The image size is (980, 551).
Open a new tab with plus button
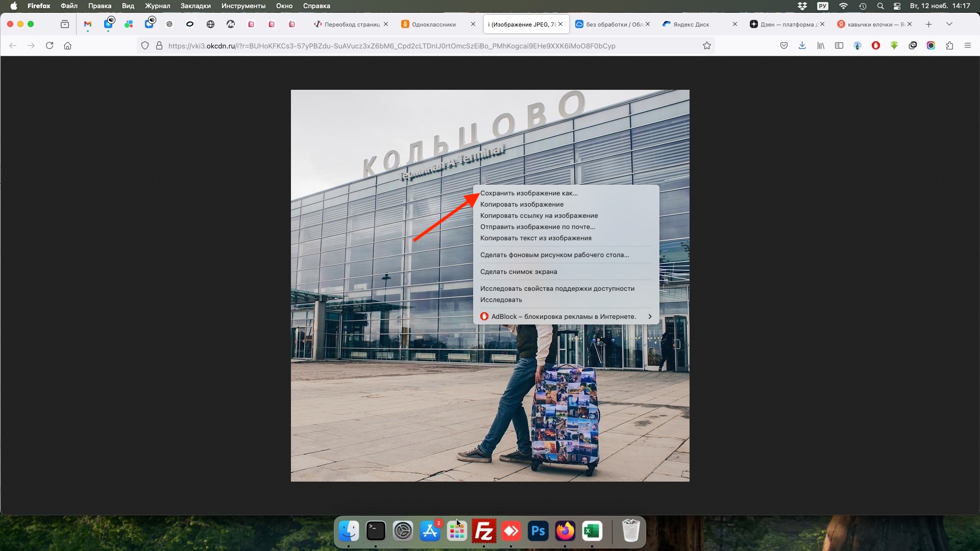click(x=929, y=24)
